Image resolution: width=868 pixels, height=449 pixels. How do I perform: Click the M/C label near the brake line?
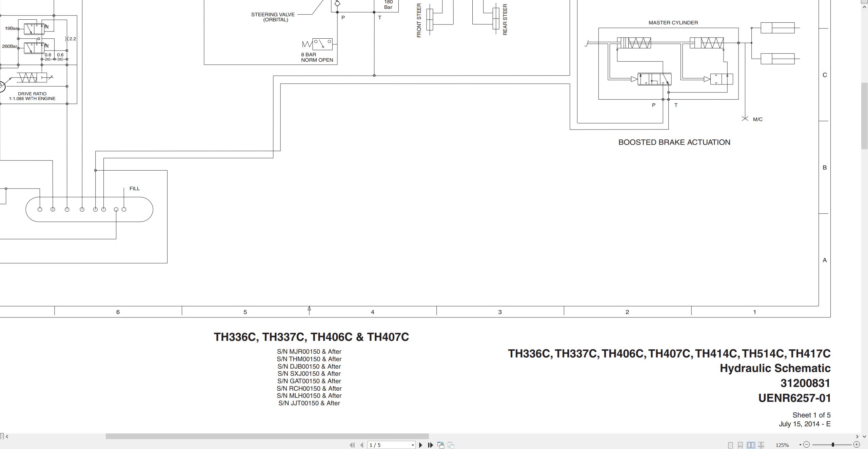coord(757,119)
